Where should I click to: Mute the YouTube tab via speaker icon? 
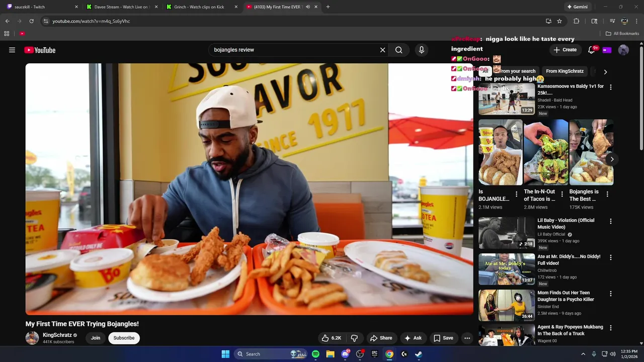tap(308, 7)
